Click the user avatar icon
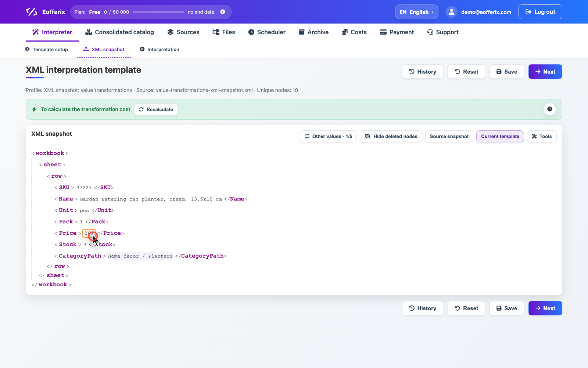The width and height of the screenshot is (588, 368). (x=452, y=12)
